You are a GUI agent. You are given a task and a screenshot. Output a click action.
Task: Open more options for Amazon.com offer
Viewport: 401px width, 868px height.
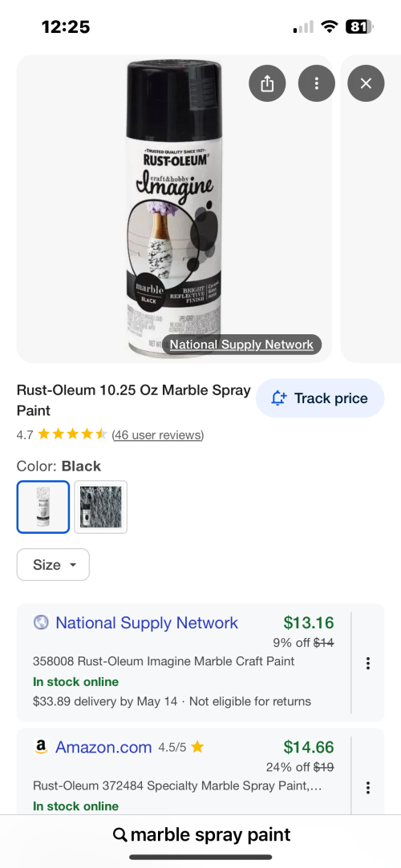368,788
